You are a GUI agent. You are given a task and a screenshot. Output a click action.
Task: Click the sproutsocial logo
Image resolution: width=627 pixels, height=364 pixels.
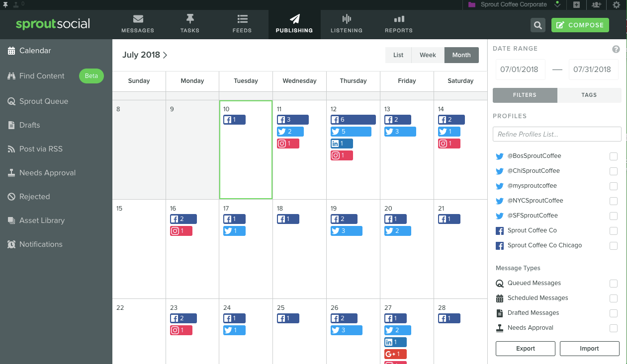(53, 24)
